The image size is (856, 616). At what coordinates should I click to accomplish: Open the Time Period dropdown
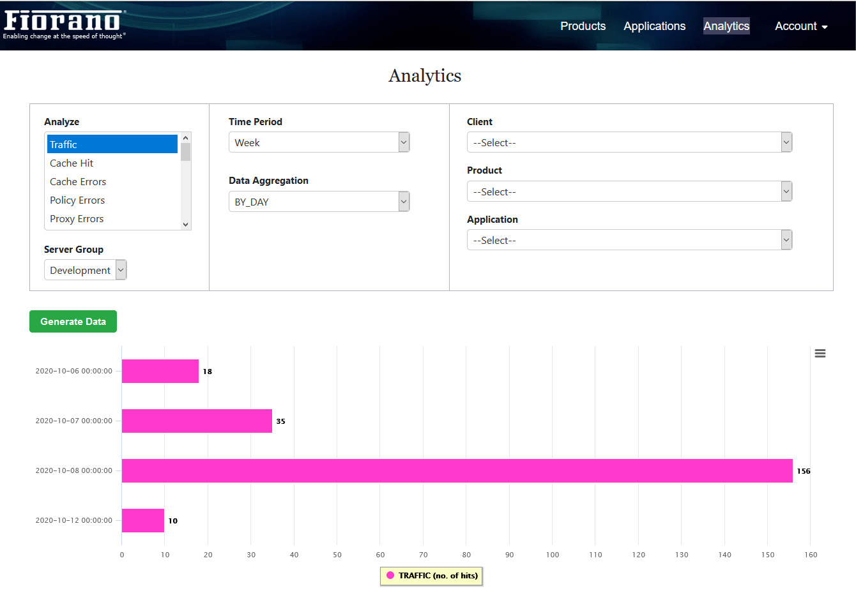tap(319, 142)
